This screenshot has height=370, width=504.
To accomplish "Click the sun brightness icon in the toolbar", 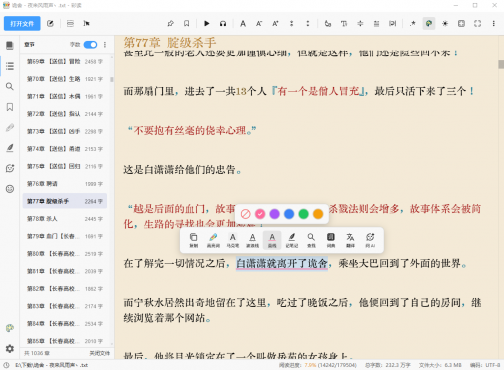I will click(445, 23).
